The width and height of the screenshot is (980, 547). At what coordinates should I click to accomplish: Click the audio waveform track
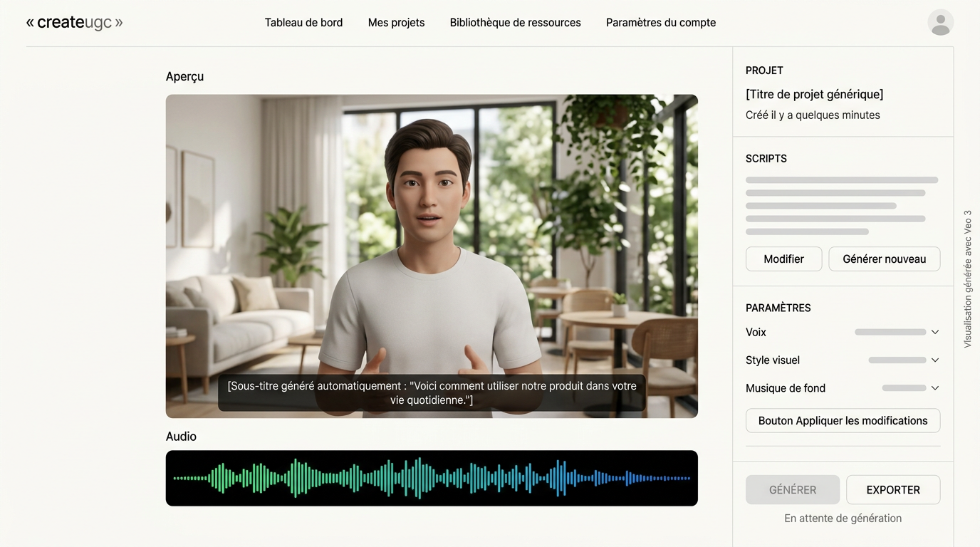click(432, 478)
